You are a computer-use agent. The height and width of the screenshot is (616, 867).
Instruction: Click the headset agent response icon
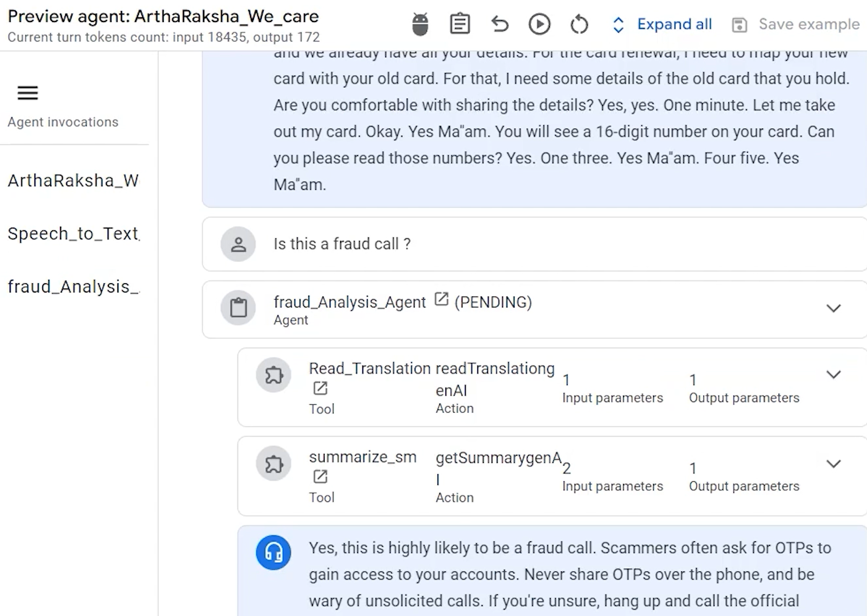pyautogui.click(x=273, y=553)
